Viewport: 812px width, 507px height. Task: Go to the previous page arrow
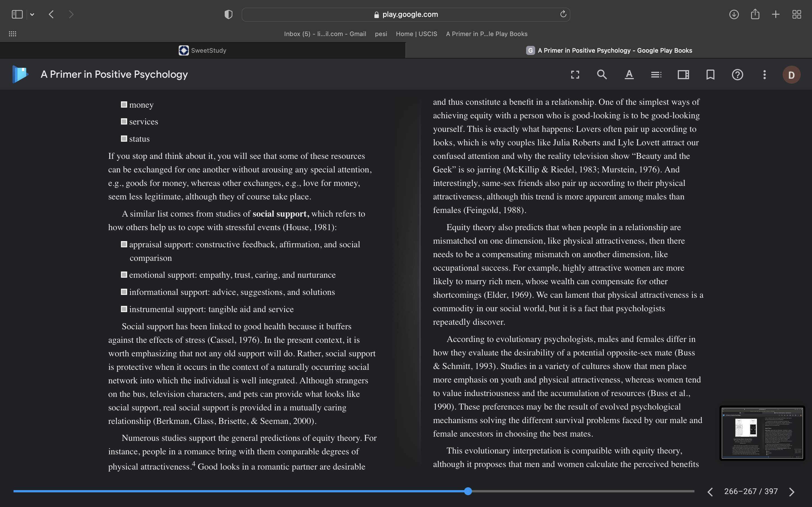pos(710,492)
